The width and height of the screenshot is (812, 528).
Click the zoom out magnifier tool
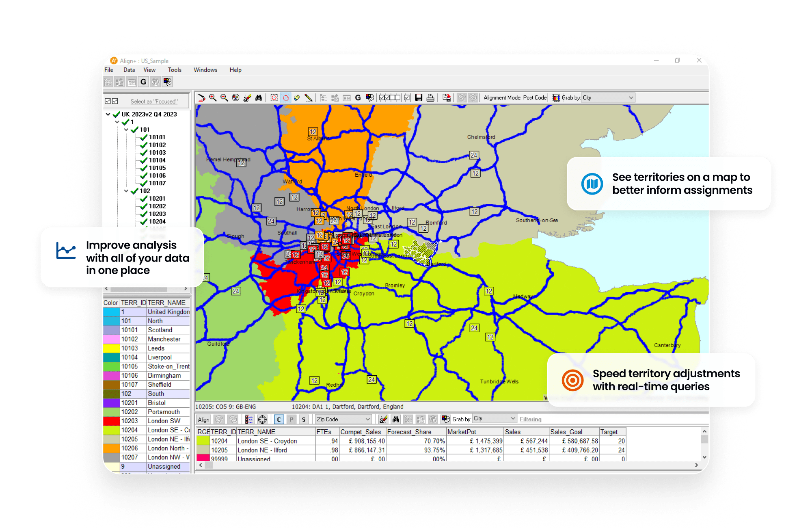224,97
